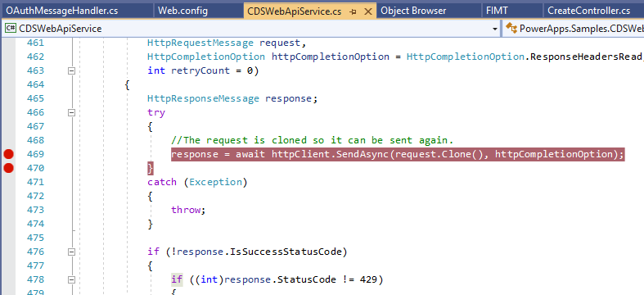Collapse the nested if at line 478
The width and height of the screenshot is (644, 295).
(71, 279)
